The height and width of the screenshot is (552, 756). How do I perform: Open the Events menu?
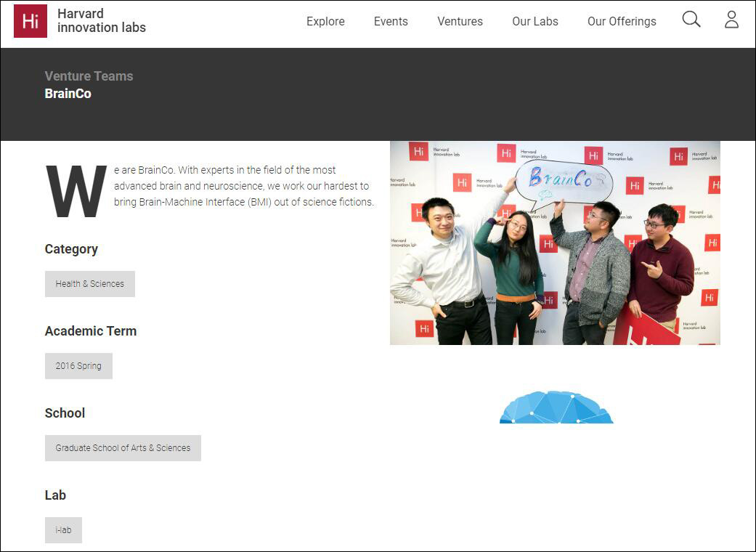pyautogui.click(x=391, y=21)
